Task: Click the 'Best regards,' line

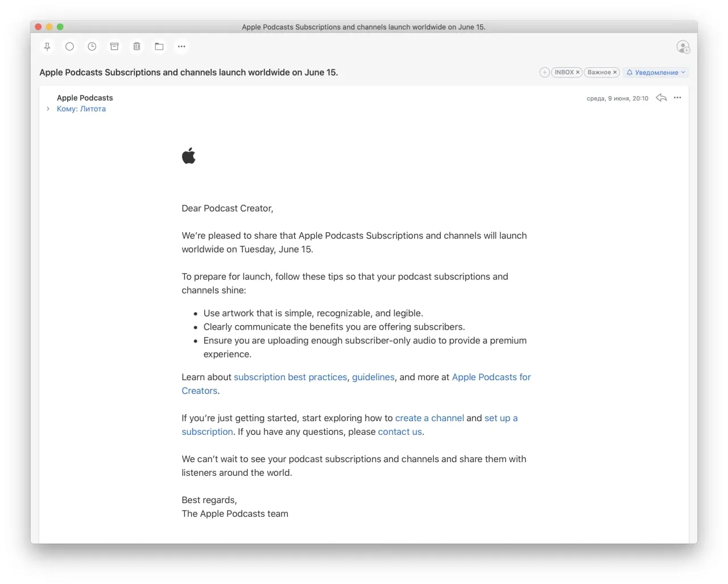Action: tap(209, 500)
